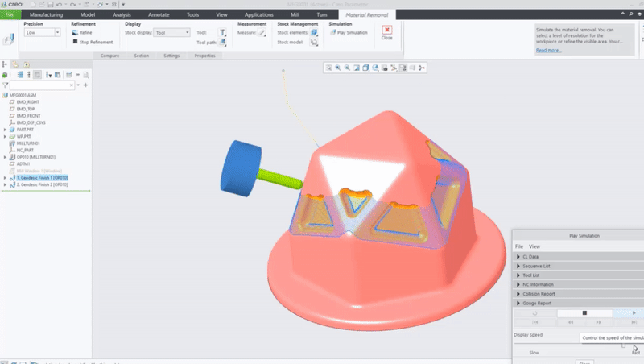The height and width of the screenshot is (364, 644).
Task: Click the Refit icon in graphics toolbar
Action: tap(329, 68)
